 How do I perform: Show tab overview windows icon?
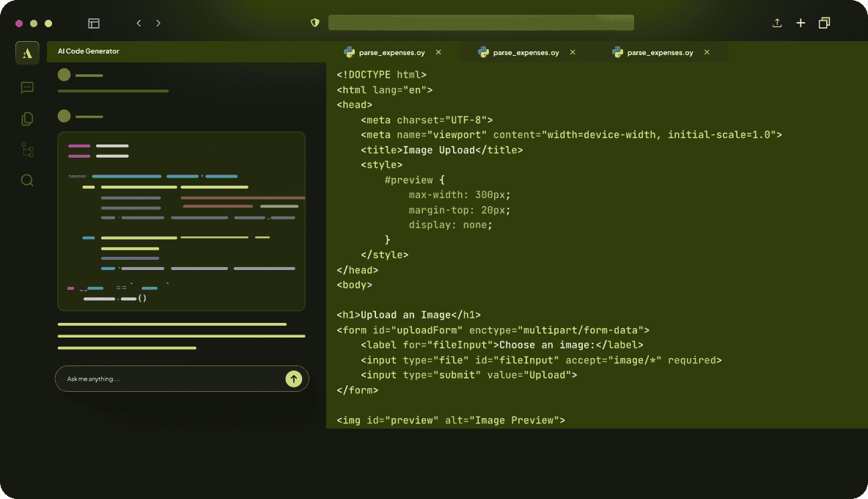tap(824, 23)
